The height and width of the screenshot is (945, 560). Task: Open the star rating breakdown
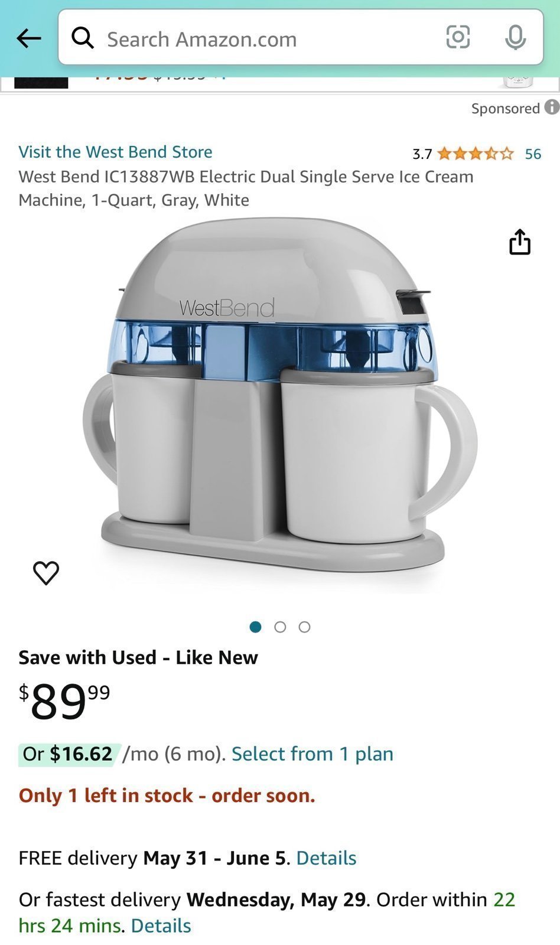click(476, 154)
